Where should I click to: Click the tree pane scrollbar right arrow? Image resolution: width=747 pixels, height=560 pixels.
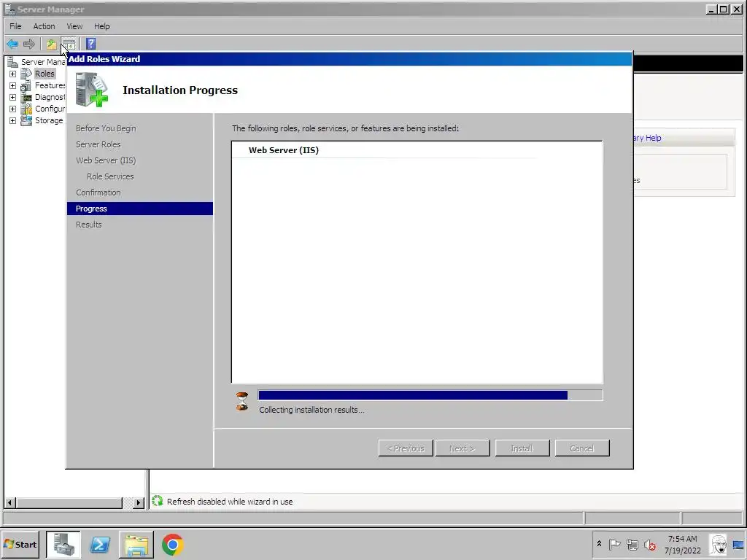coord(139,502)
